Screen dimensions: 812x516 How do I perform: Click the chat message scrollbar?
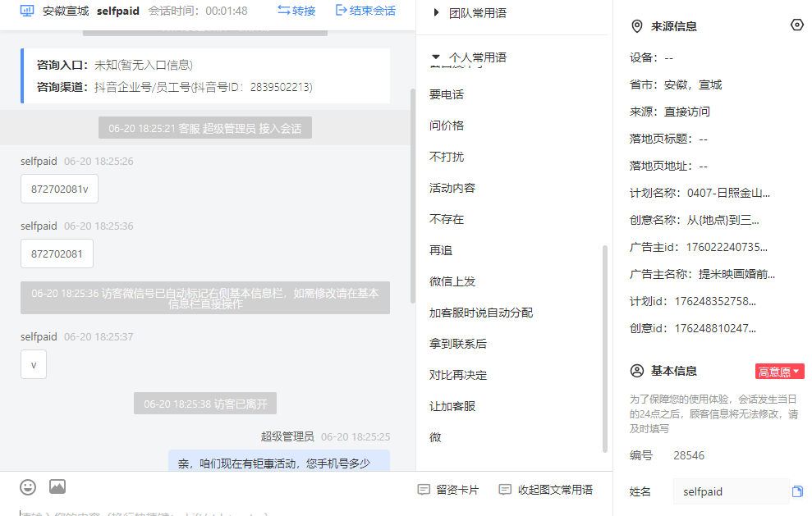(413, 195)
